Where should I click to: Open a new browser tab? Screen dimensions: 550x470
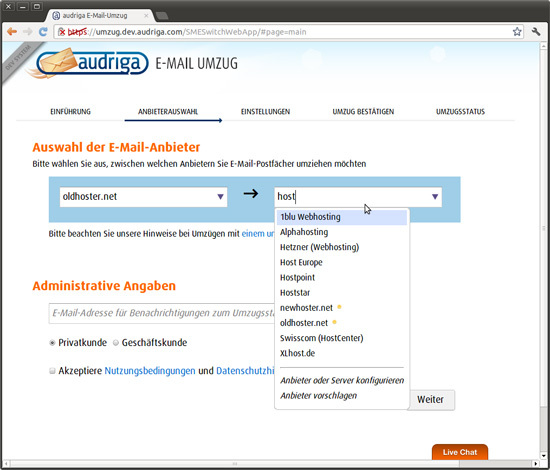click(x=162, y=16)
